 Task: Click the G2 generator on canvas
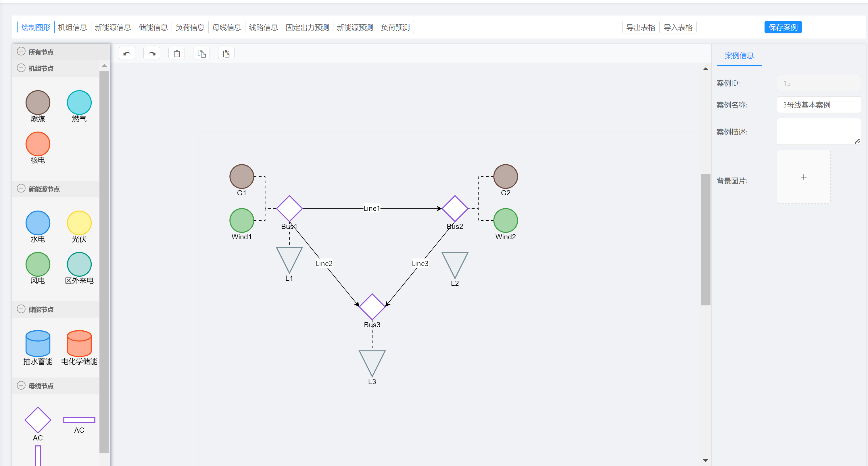tap(506, 176)
